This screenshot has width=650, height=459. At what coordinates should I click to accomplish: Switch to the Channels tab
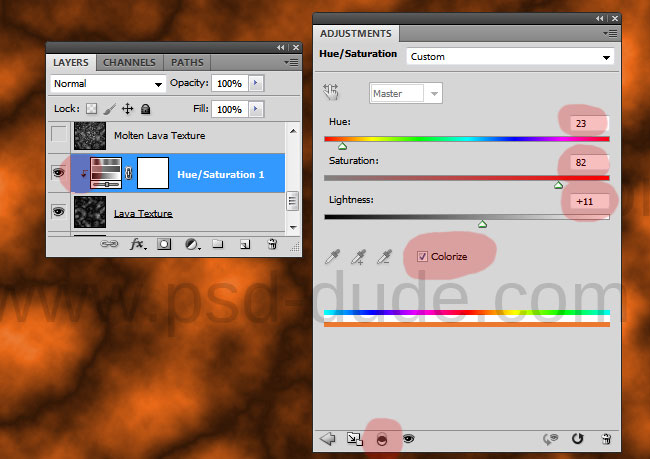(x=129, y=63)
